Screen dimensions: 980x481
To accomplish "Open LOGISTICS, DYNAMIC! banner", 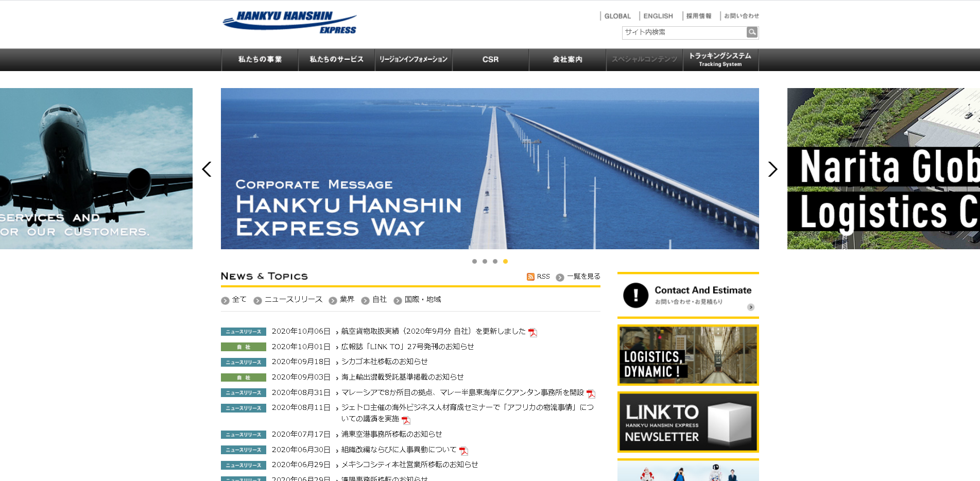I will [x=688, y=355].
